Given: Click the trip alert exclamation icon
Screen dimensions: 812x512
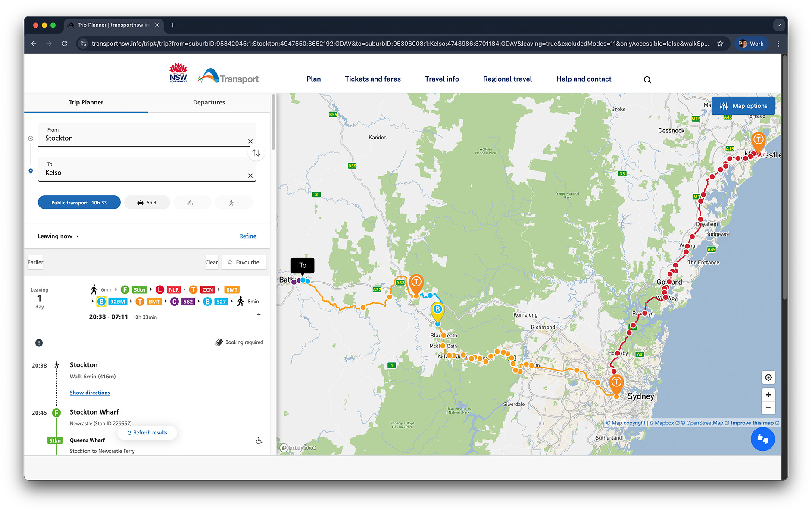Looking at the screenshot, I should [x=39, y=343].
